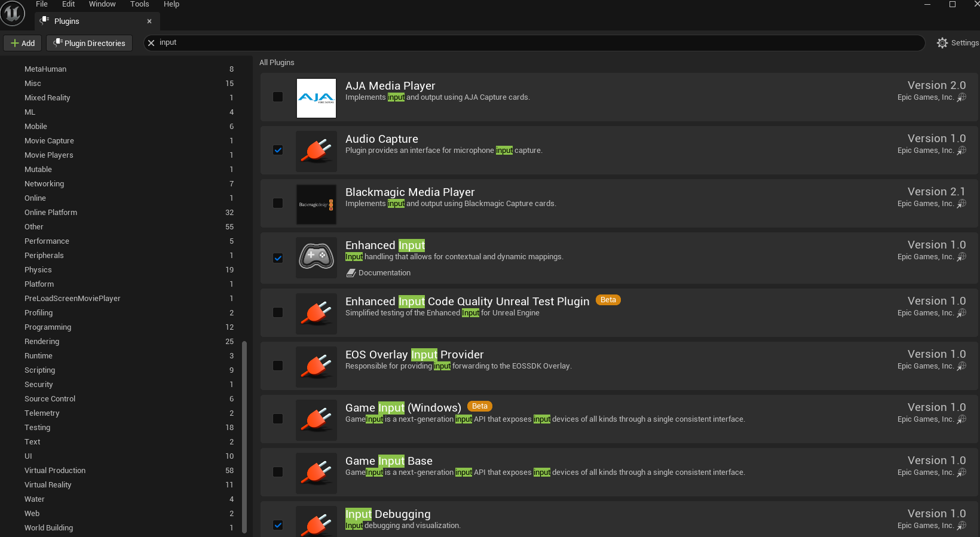Click the globe icon in Audio Capture row
980x537 pixels.
[x=961, y=151]
